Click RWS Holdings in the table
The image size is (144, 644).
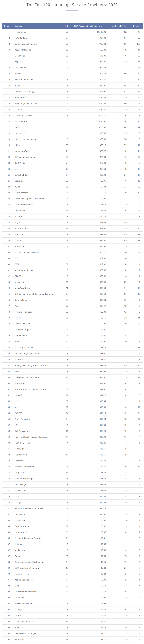click(21, 38)
